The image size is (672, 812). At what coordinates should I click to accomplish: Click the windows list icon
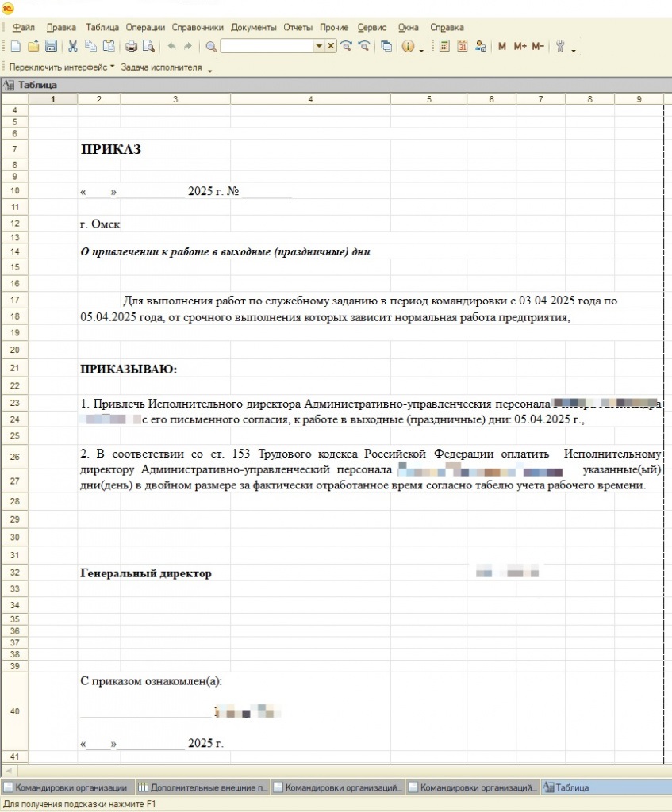386,47
